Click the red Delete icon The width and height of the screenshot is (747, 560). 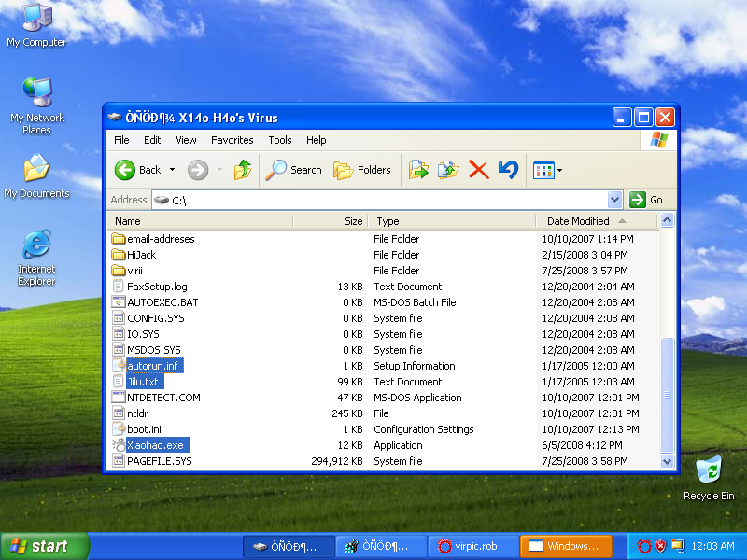(x=479, y=170)
